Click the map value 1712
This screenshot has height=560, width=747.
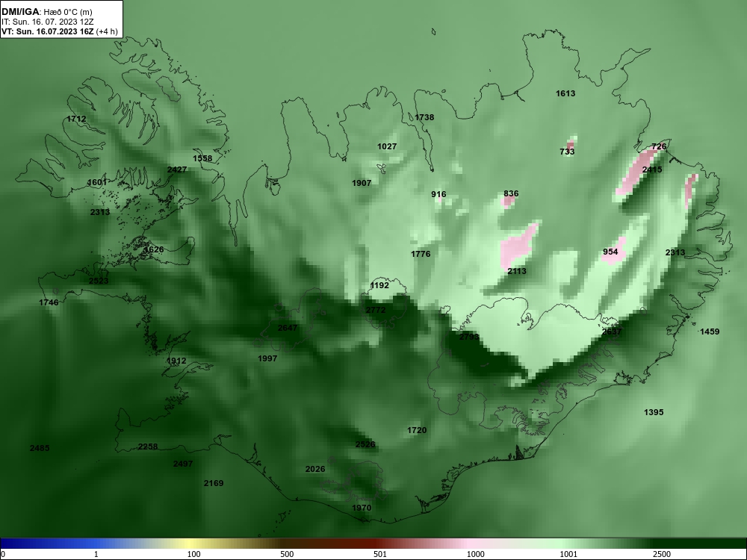tap(77, 119)
